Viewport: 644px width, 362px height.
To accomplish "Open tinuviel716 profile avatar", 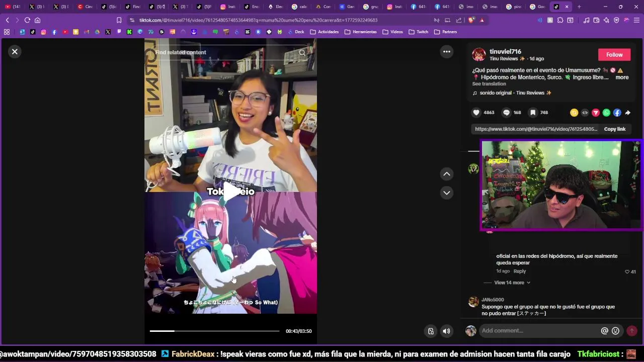I will (479, 54).
